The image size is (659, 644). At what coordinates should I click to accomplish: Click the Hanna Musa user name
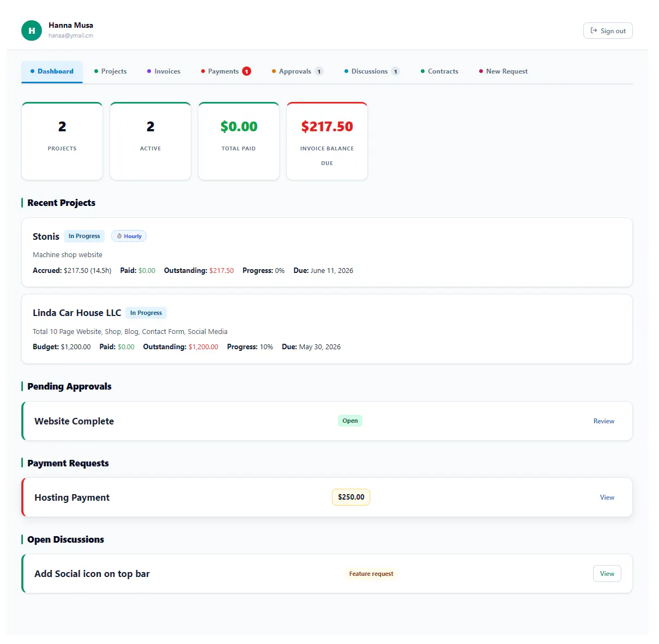click(71, 25)
